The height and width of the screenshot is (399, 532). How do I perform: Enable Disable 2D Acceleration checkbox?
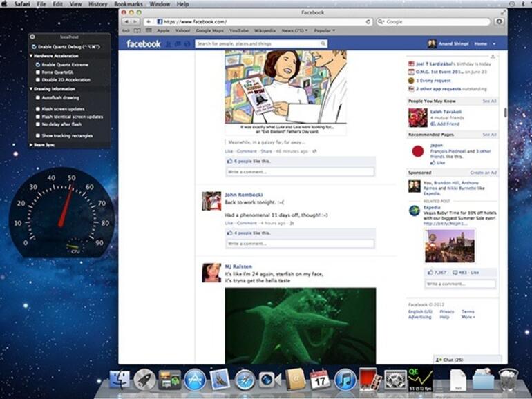38,80
